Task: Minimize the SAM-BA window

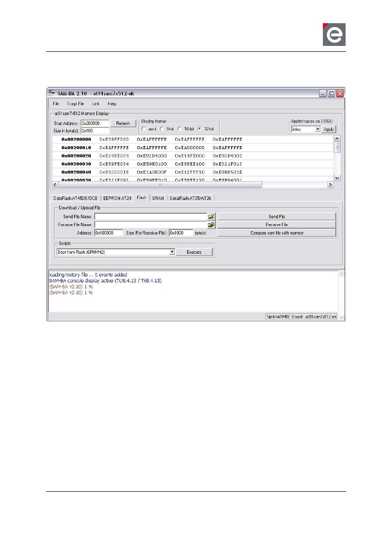Action: (323, 93)
